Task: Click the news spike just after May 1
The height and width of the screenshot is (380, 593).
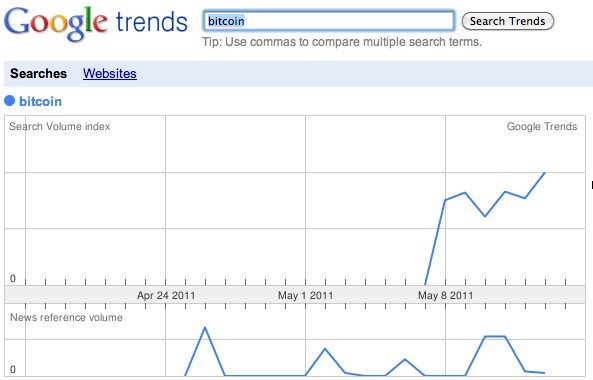Action: (325, 349)
